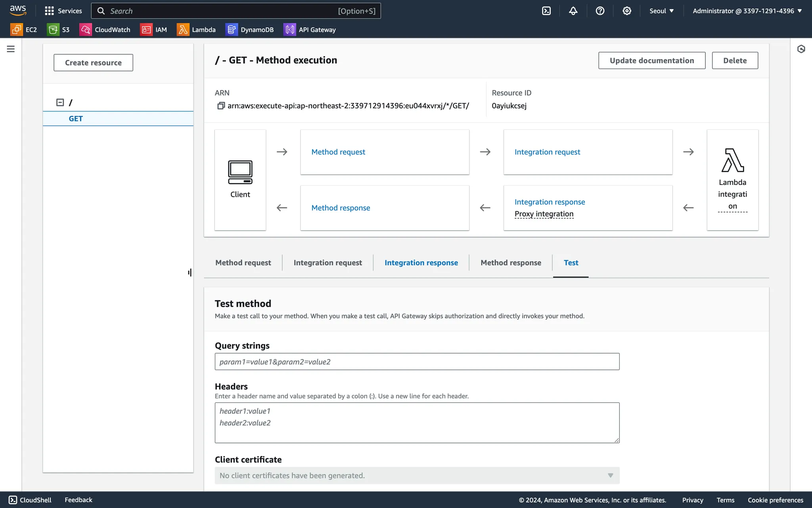Open the left hamburger navigation menu

[11, 49]
